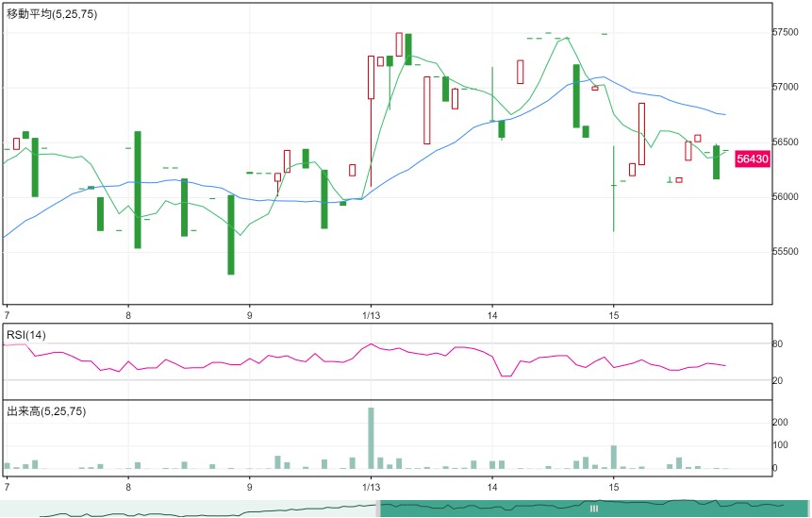Click the volume axis label 200
Image resolution: width=812 pixels, height=518 pixels.
(x=781, y=422)
